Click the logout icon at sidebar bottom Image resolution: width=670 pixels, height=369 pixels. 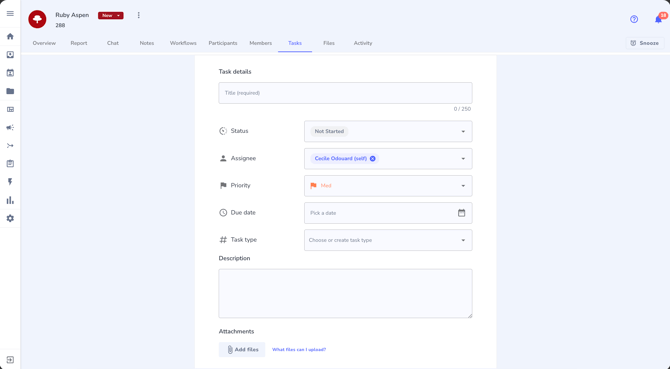10,360
